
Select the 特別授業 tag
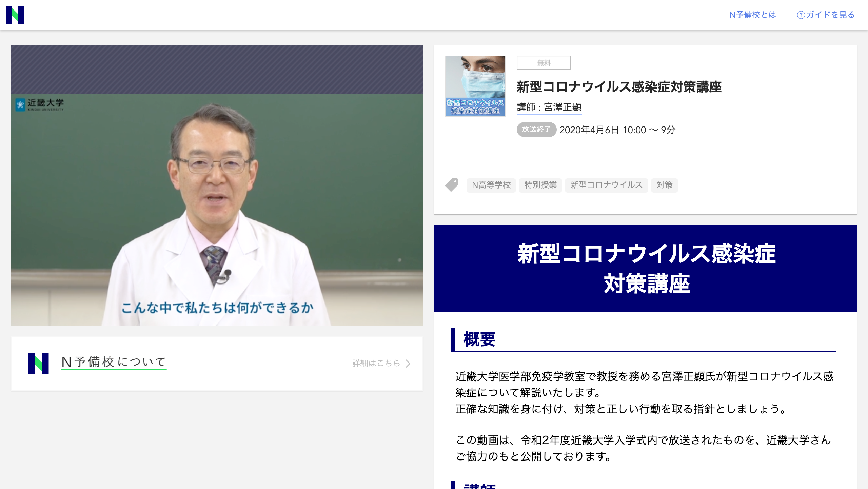pos(540,185)
